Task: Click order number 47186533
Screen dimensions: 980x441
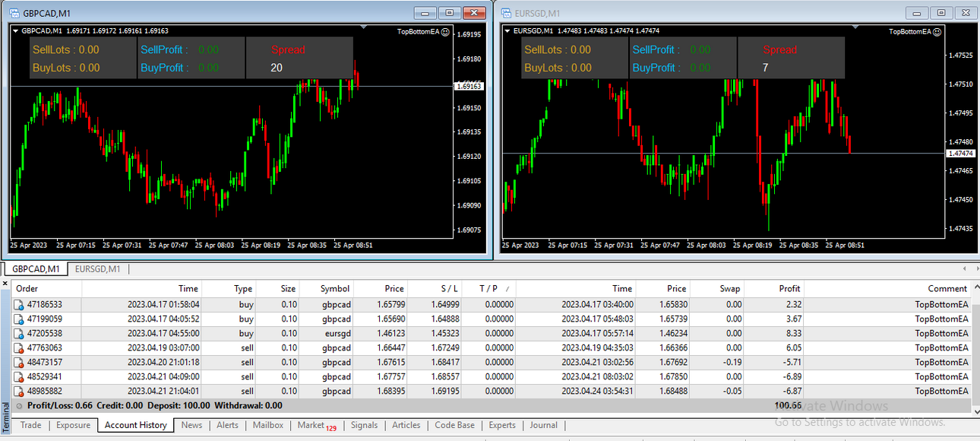Action: [x=45, y=305]
